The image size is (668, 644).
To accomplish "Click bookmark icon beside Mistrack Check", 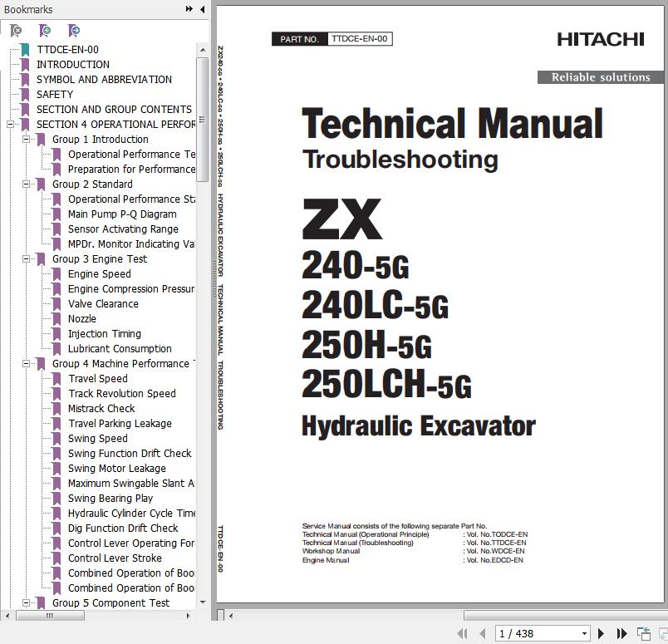I will point(56,409).
